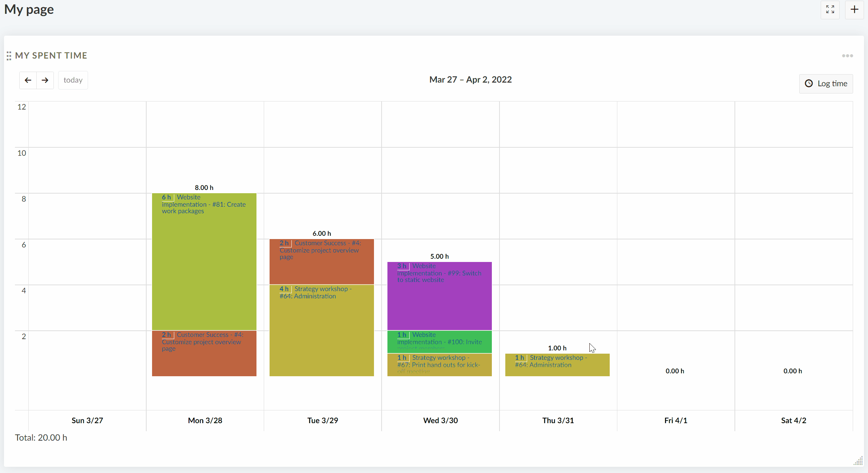Click the 8.00 h Monday total

pos(204,187)
